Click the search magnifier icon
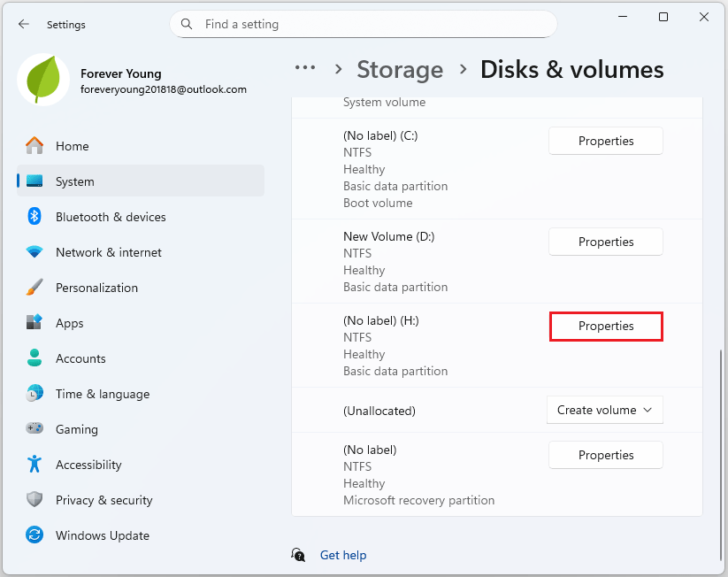Screen dimensions: 728x577 tap(187, 24)
